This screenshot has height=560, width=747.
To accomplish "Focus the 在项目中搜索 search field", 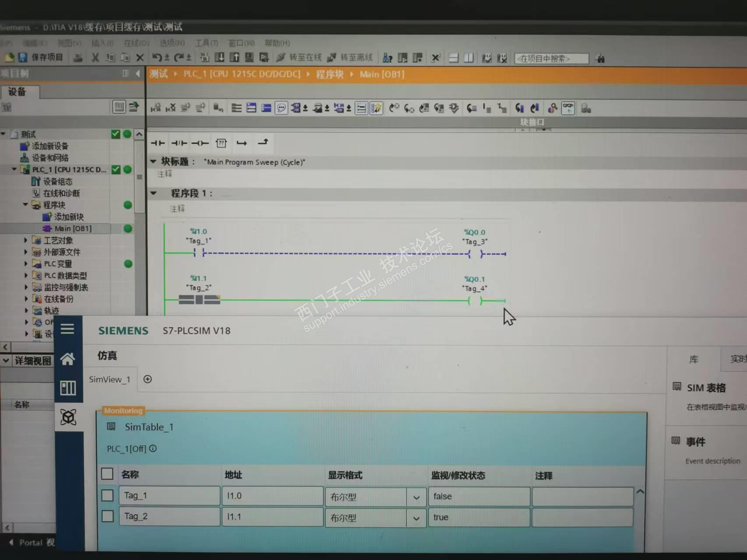I will 551,59.
